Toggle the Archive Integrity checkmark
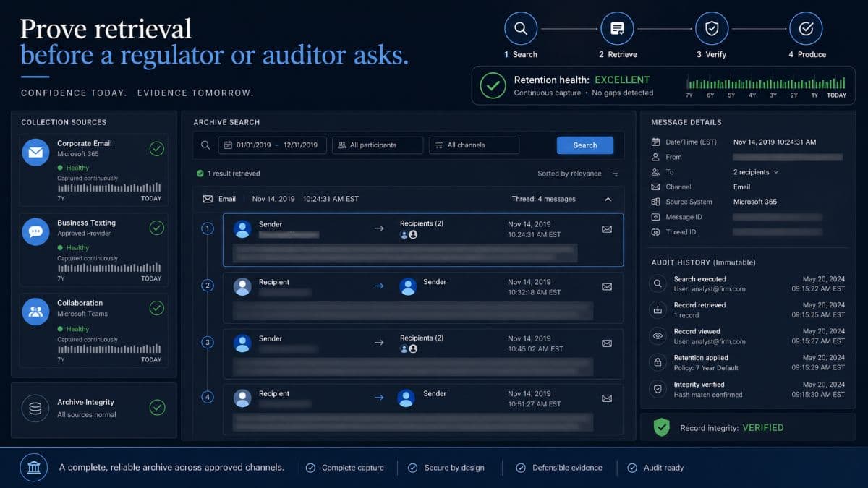The image size is (868, 488). pos(157,408)
